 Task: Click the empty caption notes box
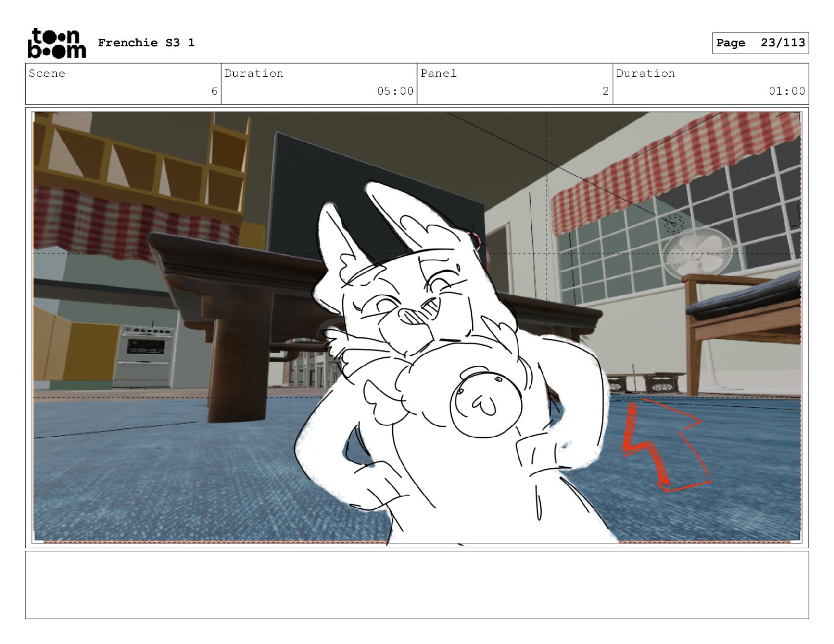(416, 585)
